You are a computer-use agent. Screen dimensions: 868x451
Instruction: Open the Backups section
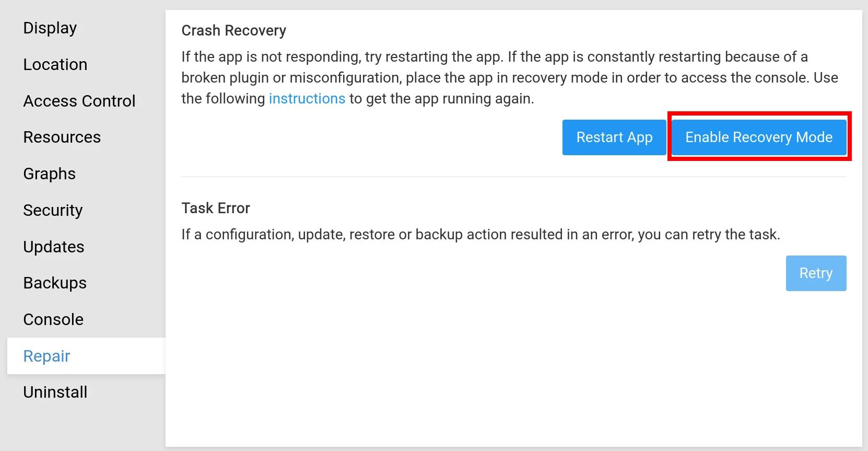click(55, 283)
